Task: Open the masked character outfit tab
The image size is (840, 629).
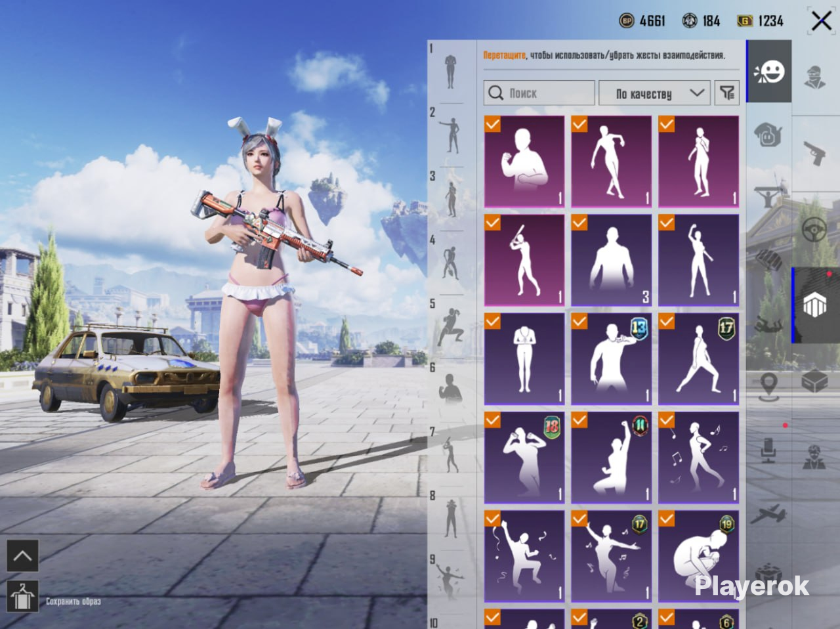Action: point(815,77)
